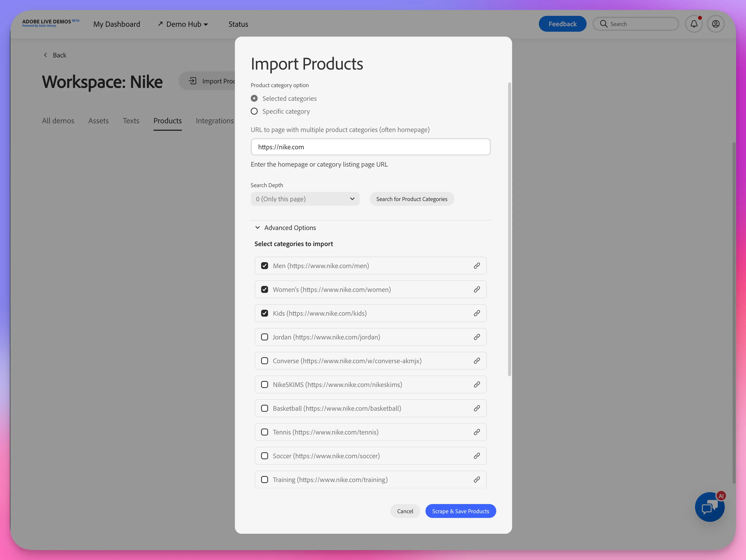
Task: Check the NikeSKIMS category checkbox
Action: pos(265,384)
